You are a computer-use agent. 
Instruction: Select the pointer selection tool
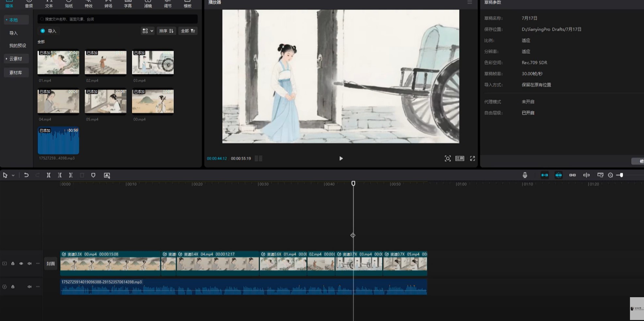pyautogui.click(x=5, y=175)
